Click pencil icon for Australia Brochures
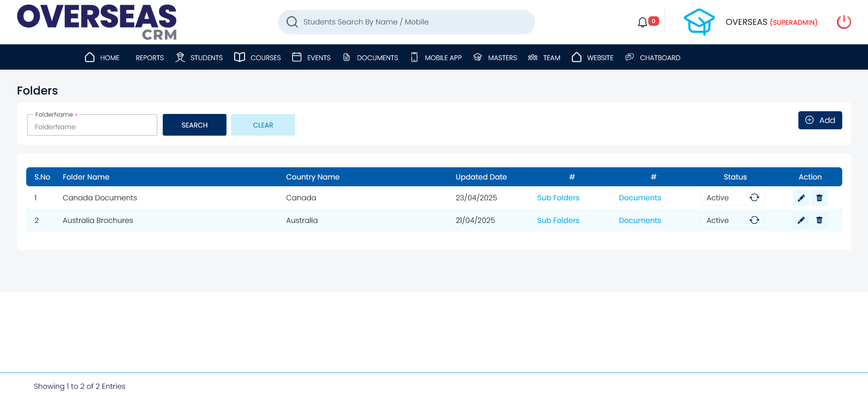 click(801, 220)
